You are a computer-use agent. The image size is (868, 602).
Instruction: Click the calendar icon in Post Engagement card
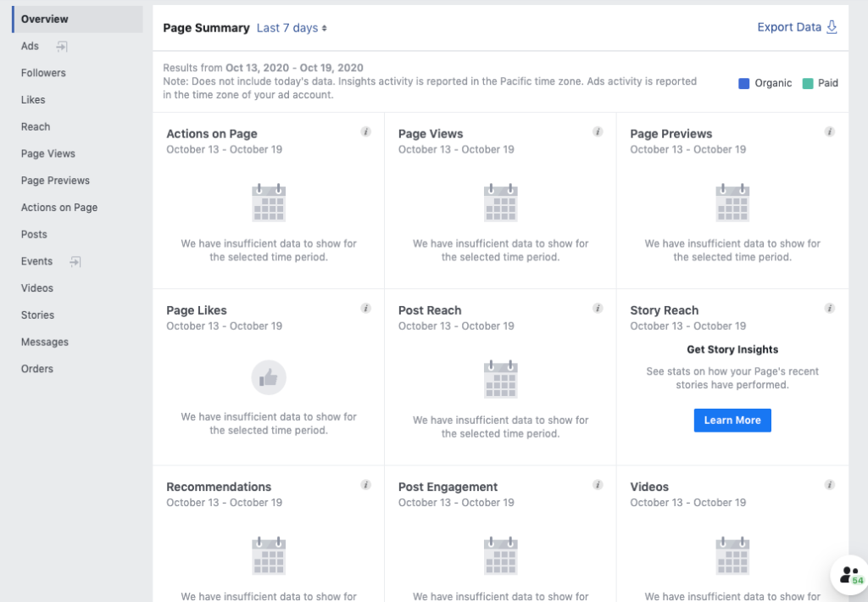(500, 555)
